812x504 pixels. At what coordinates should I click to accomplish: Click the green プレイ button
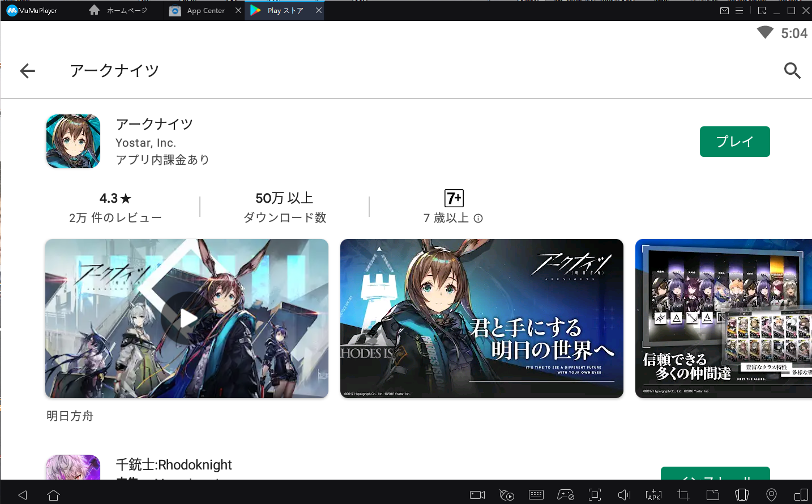tap(735, 142)
